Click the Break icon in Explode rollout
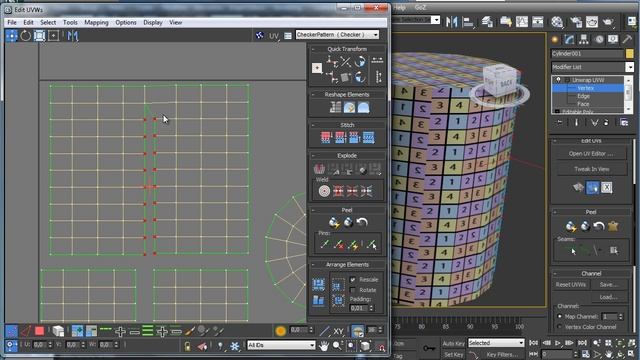Image resolution: width=640 pixels, height=360 pixels. tap(319, 169)
